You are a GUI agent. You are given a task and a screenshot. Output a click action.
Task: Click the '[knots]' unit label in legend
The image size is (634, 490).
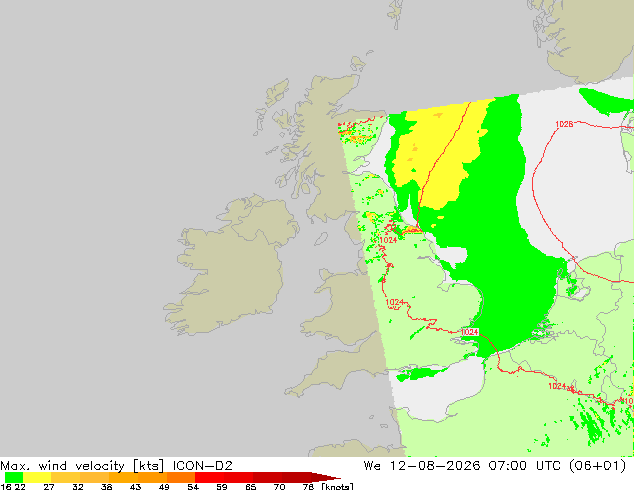[x=338, y=487]
